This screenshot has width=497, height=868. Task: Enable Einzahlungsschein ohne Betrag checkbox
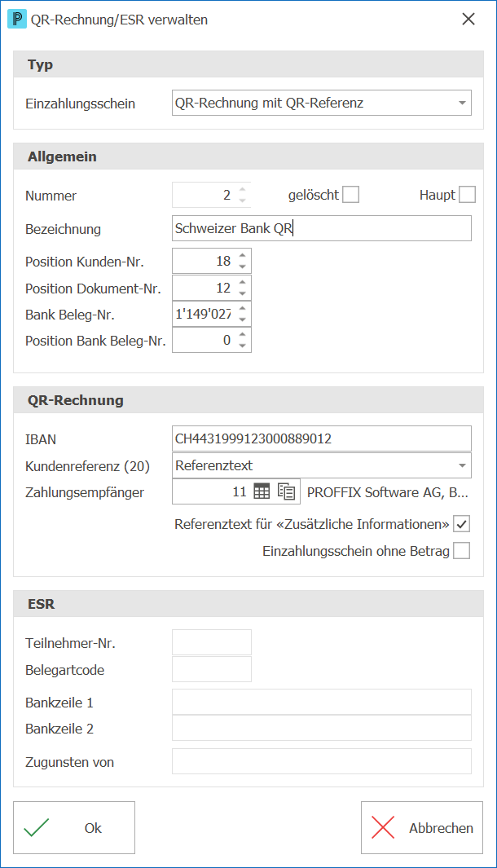(462, 551)
